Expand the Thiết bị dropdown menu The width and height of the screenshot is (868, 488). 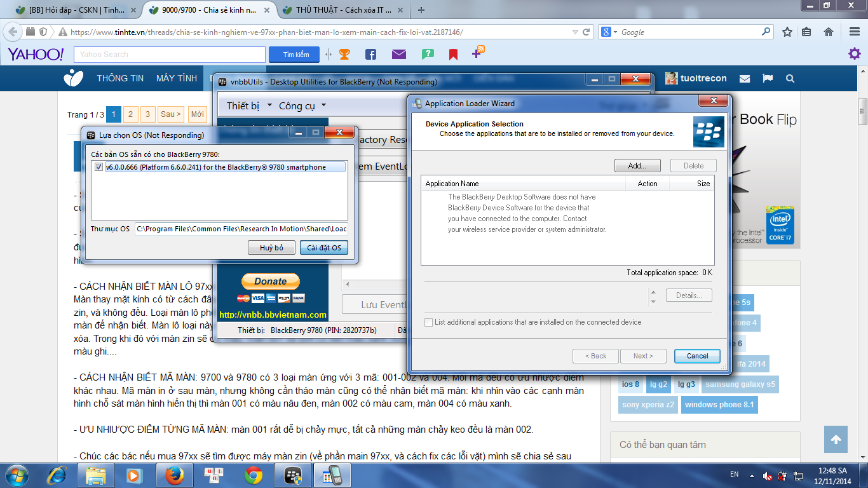coord(250,105)
